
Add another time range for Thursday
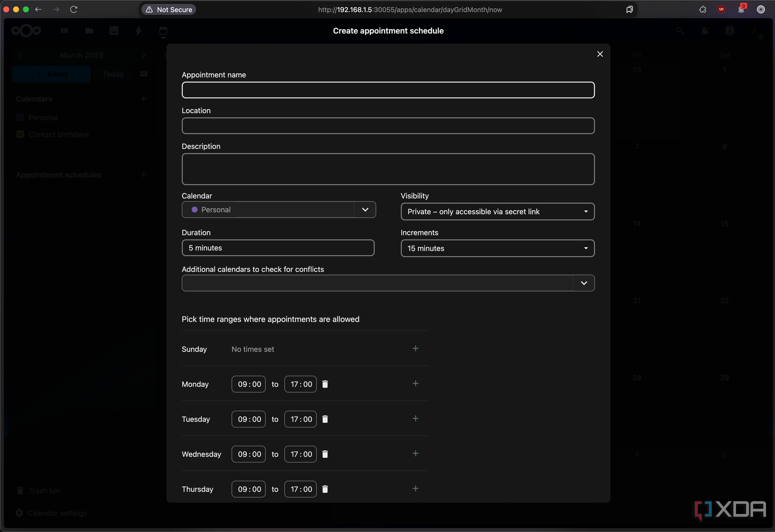tap(415, 489)
